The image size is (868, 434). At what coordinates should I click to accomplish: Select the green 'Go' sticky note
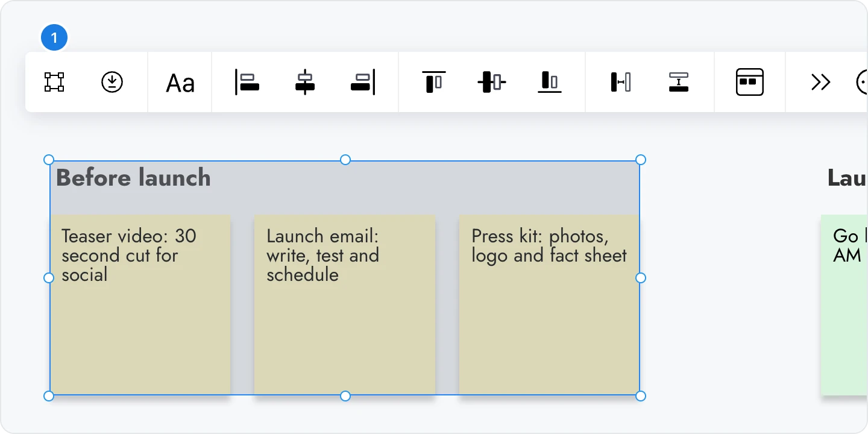point(844,305)
